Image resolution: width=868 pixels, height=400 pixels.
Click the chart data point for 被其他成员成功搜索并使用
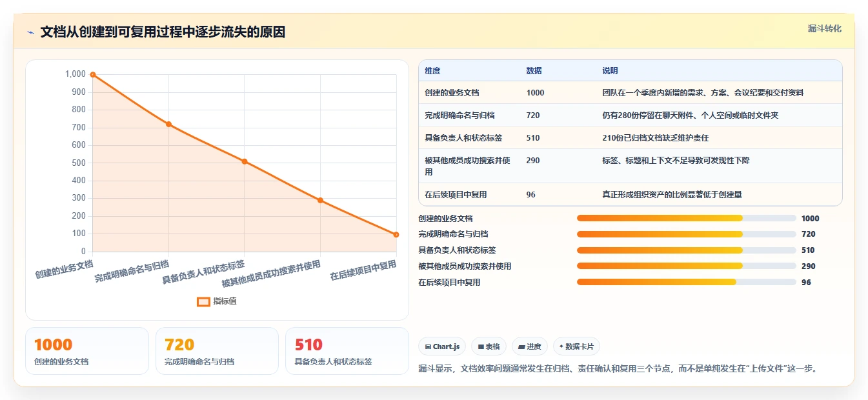point(320,200)
